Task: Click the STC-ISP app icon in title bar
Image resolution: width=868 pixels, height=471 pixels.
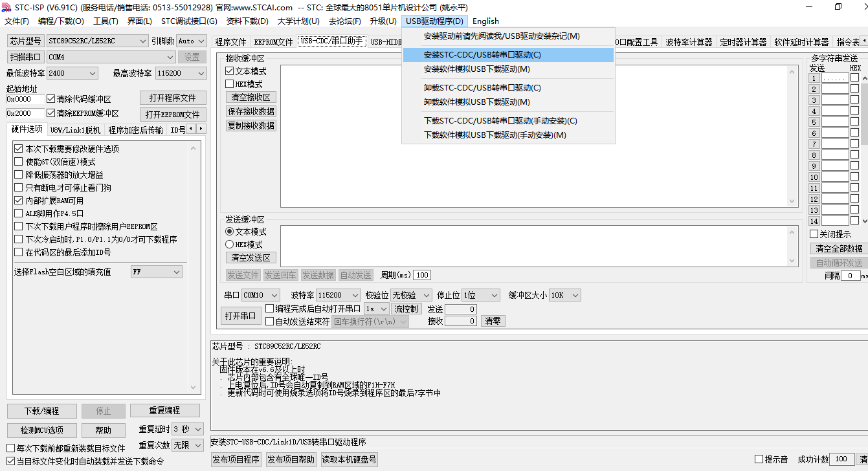Action: click(x=6, y=6)
